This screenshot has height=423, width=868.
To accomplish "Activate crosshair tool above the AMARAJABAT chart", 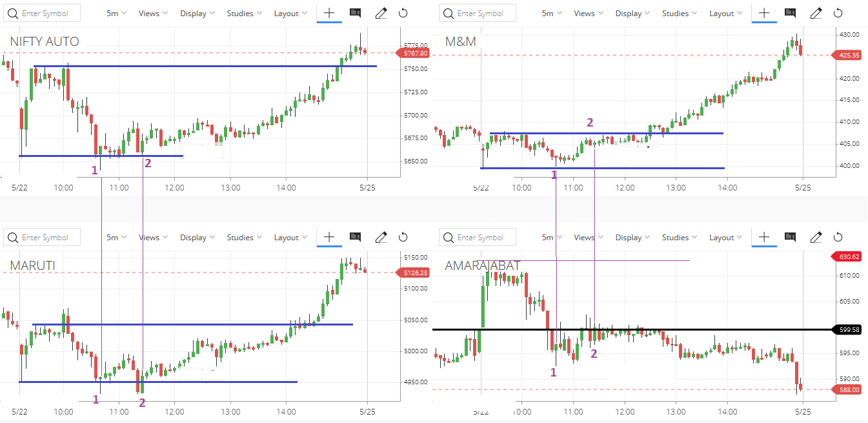I will point(764,237).
